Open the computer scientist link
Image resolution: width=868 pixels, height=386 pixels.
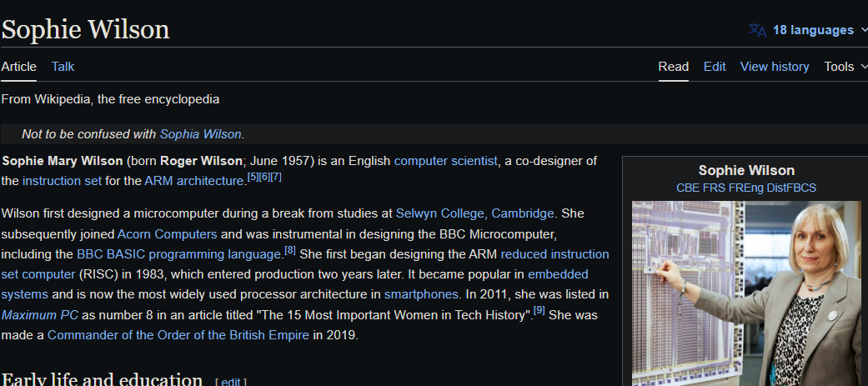[445, 161]
